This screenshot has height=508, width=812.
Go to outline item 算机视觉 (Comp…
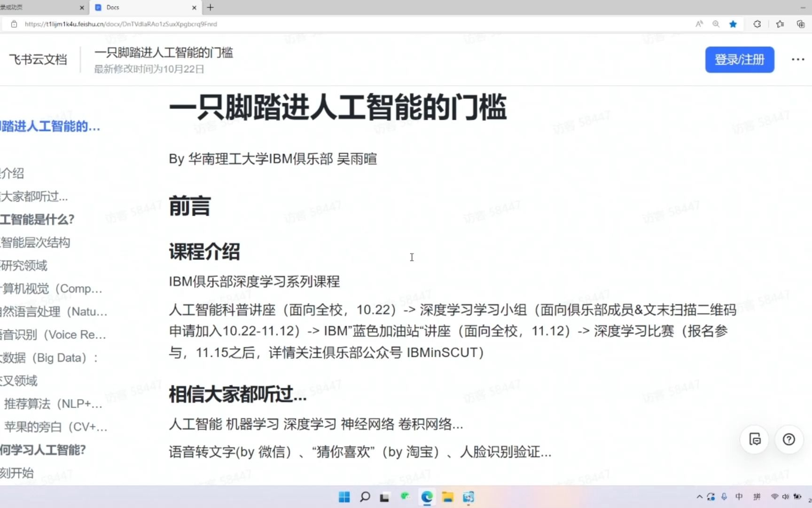point(51,288)
